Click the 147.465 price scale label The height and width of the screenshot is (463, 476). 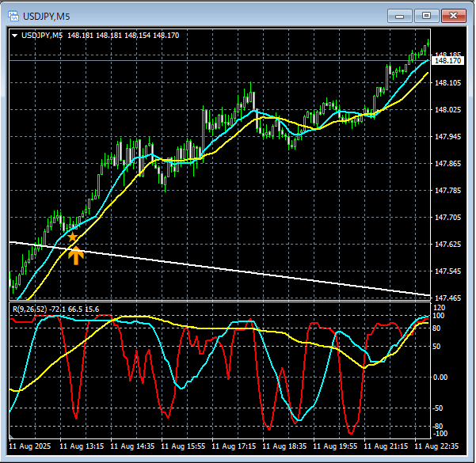tap(447, 298)
